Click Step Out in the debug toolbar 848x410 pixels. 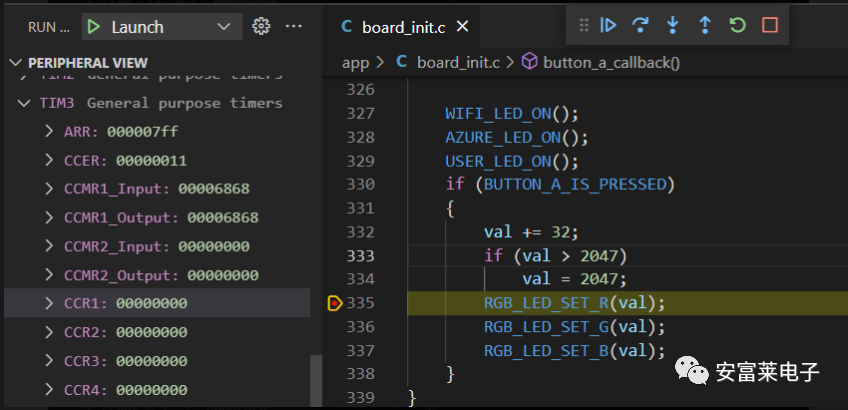[705, 25]
